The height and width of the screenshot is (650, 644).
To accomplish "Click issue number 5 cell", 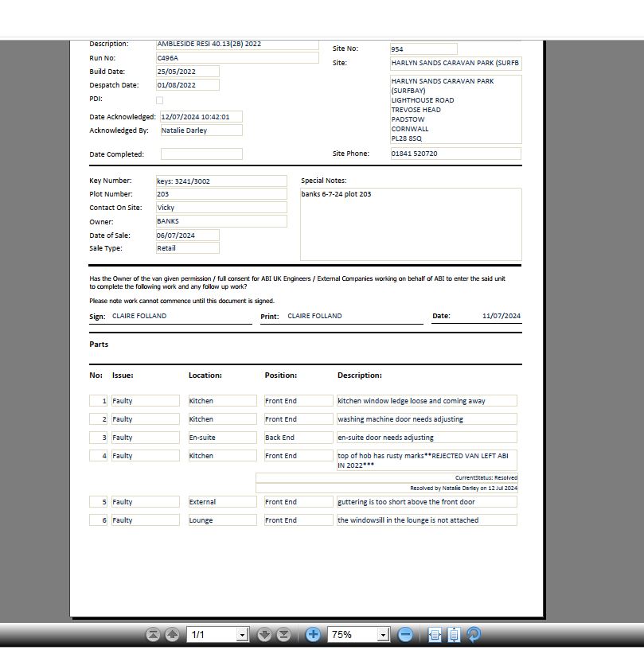I will [x=98, y=502].
